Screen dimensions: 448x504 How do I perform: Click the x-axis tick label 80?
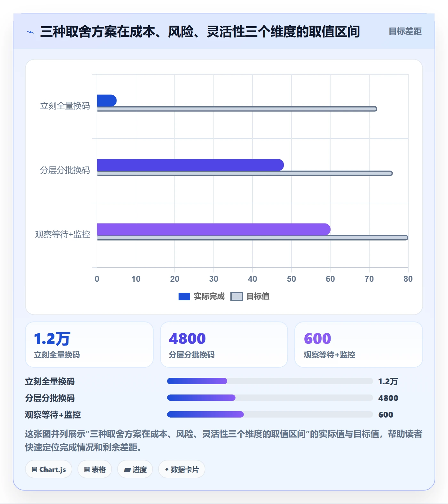coord(408,279)
